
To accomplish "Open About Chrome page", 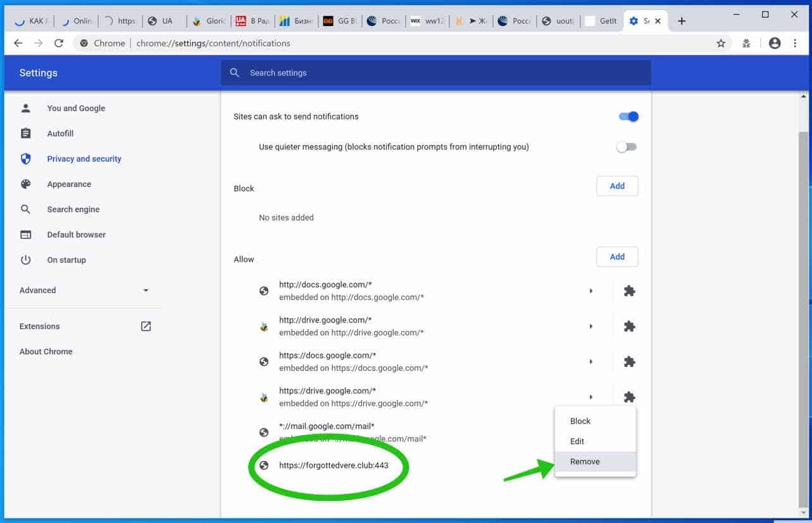I will pos(46,352).
